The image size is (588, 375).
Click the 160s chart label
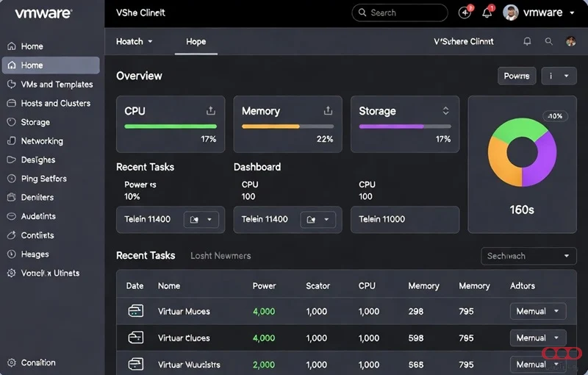(x=522, y=210)
